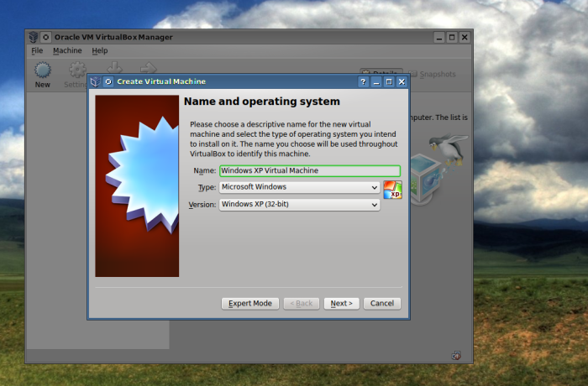The height and width of the screenshot is (386, 588).
Task: Open the Type dropdown showing Microsoft Windows
Action: click(299, 187)
